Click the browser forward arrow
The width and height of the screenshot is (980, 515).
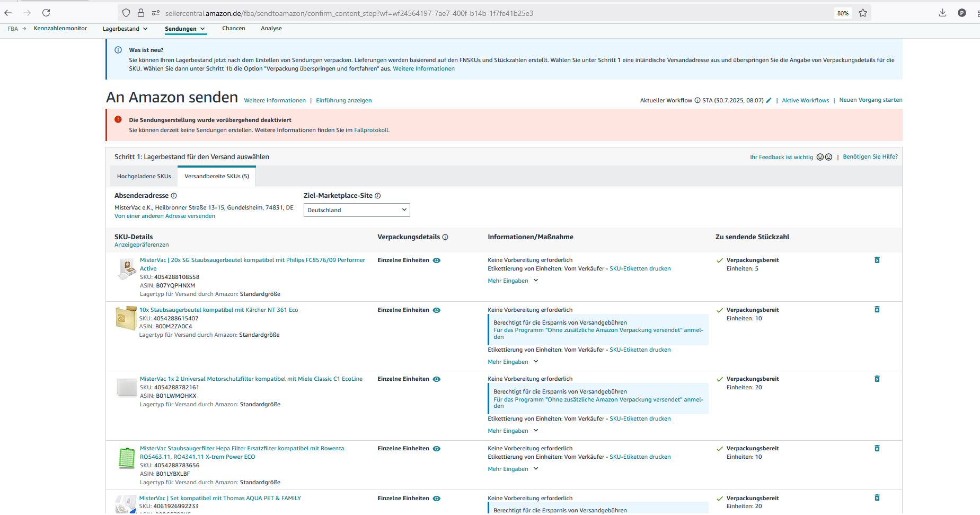click(27, 13)
